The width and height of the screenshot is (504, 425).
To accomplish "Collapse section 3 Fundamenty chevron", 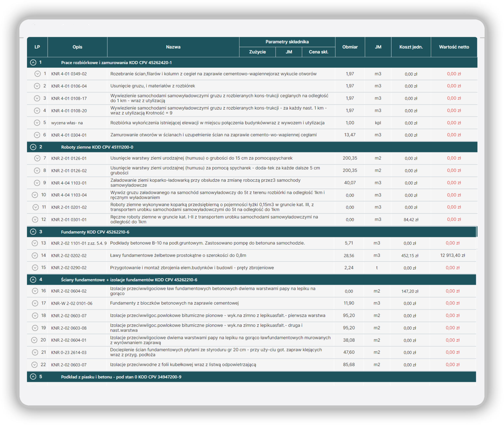I will click(33, 232).
